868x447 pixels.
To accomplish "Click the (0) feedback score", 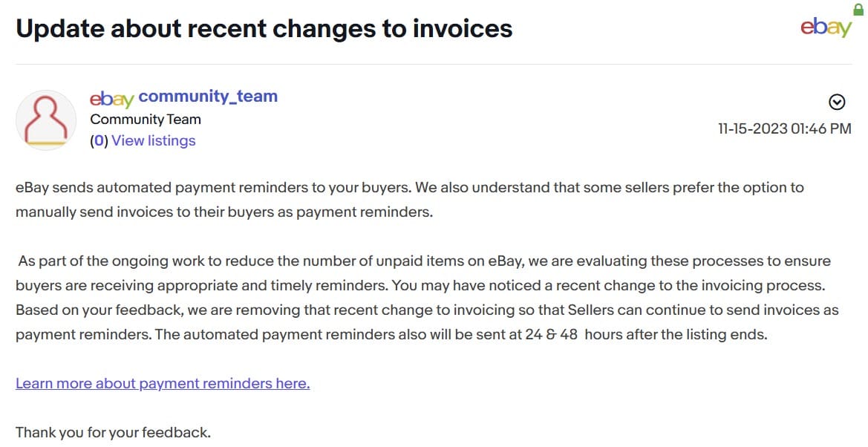I will click(x=99, y=141).
